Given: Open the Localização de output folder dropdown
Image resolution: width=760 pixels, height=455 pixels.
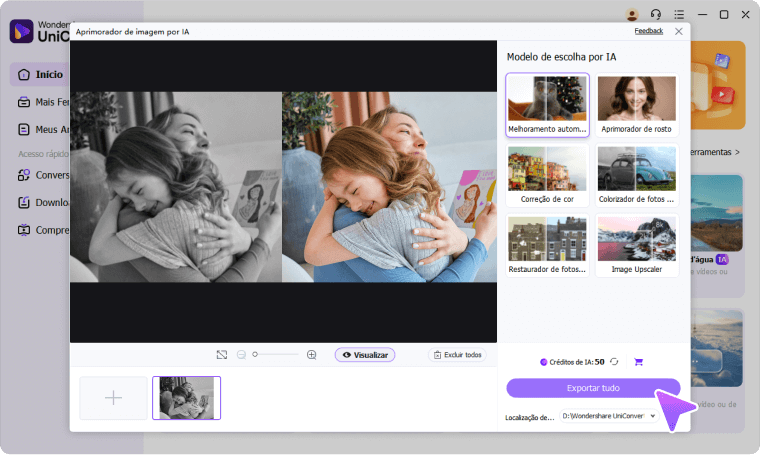Looking at the screenshot, I should [609, 416].
